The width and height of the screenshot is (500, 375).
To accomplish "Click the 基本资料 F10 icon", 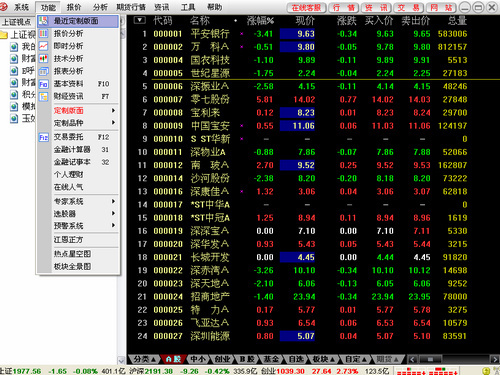I will coord(43,84).
